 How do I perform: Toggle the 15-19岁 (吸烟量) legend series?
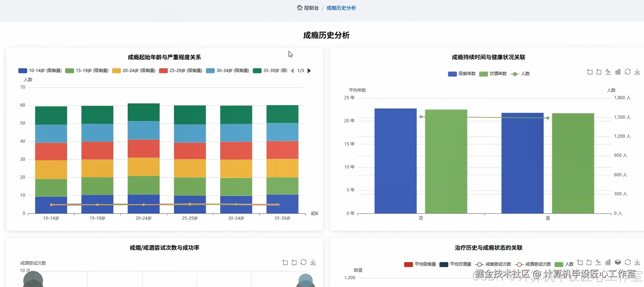tap(87, 71)
